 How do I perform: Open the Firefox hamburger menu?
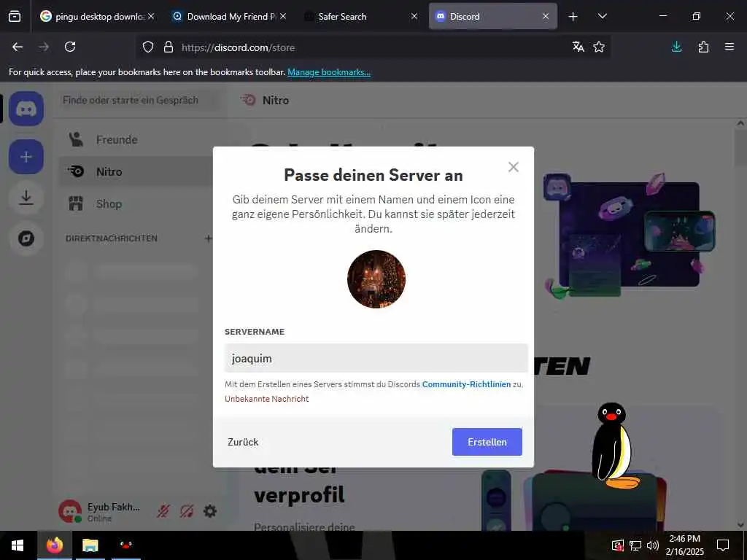(x=729, y=47)
